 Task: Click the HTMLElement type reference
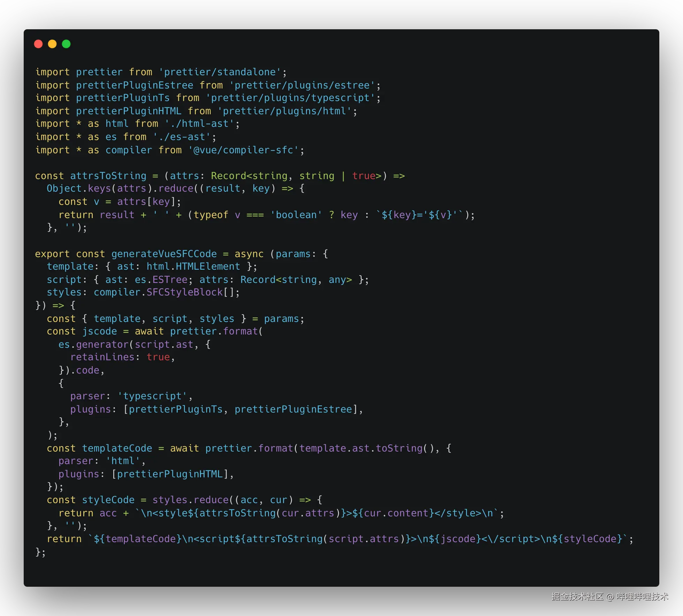(x=208, y=267)
